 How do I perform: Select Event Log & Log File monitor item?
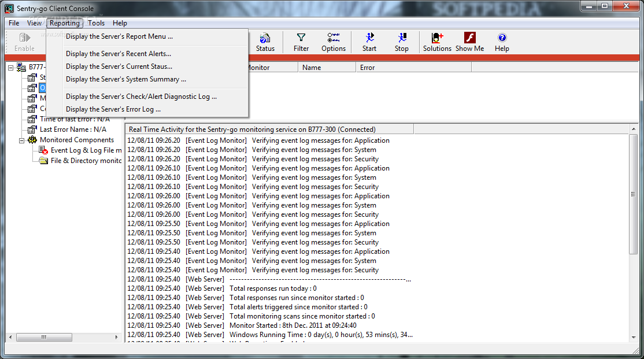tap(86, 150)
